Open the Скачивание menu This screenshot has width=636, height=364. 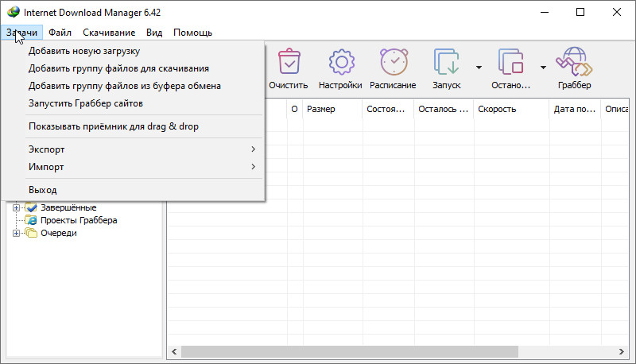[x=109, y=33]
